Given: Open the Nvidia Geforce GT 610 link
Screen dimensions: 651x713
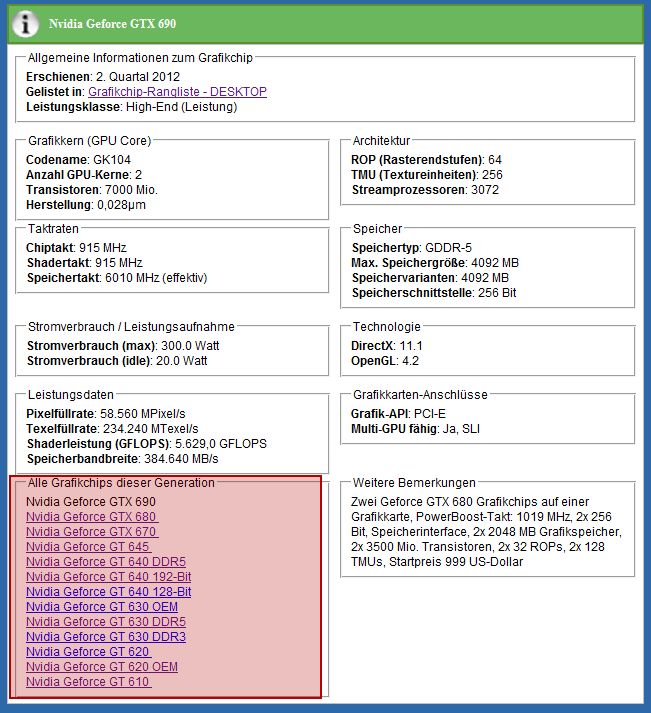Looking at the screenshot, I should pos(88,682).
